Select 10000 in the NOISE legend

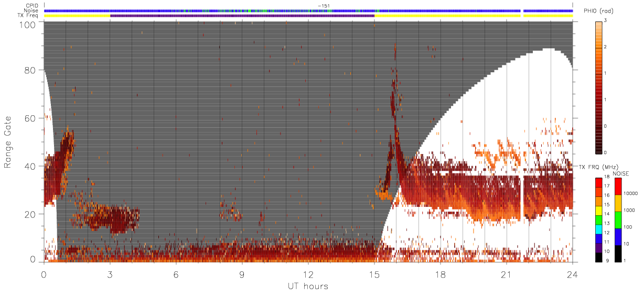(x=631, y=193)
